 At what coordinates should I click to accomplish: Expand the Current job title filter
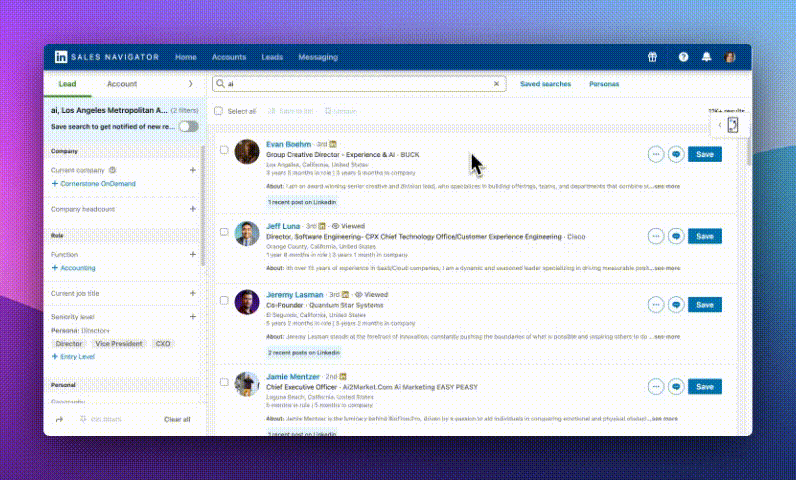192,293
